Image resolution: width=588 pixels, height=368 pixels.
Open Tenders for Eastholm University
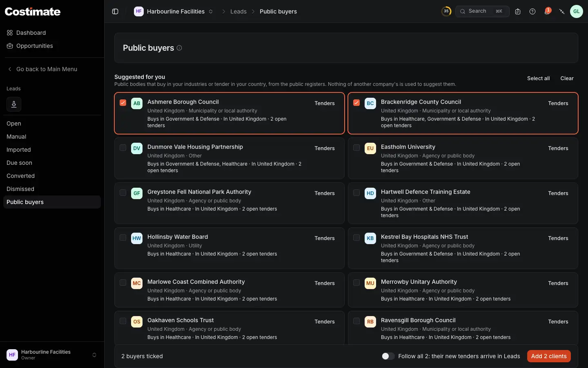(x=558, y=148)
